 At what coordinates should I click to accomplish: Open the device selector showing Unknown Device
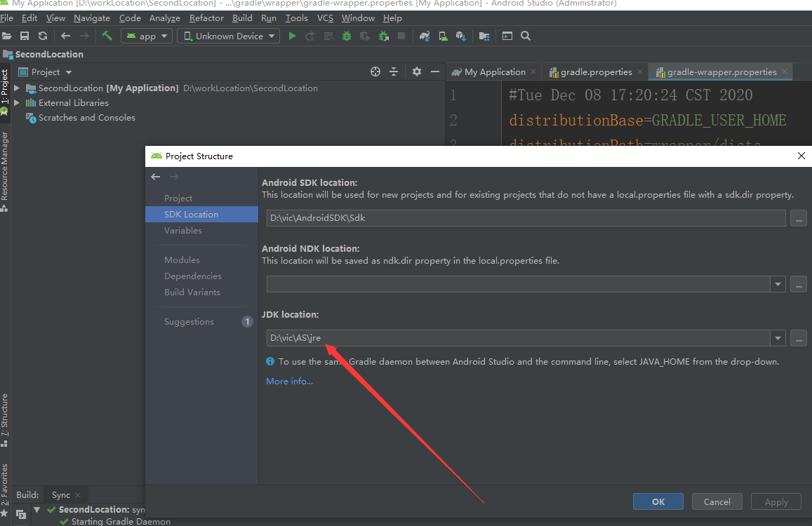228,35
